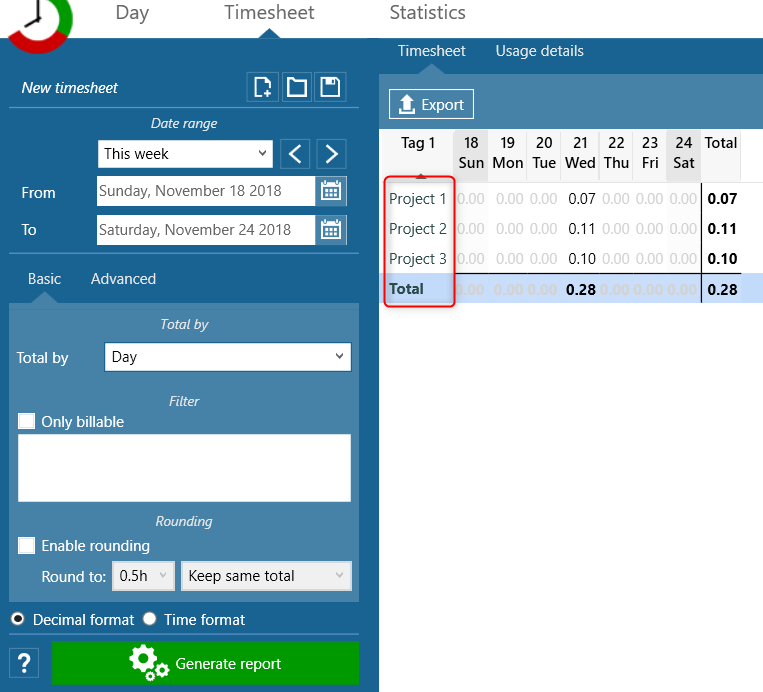Click the From date input field
763x692 pixels.
coord(206,191)
